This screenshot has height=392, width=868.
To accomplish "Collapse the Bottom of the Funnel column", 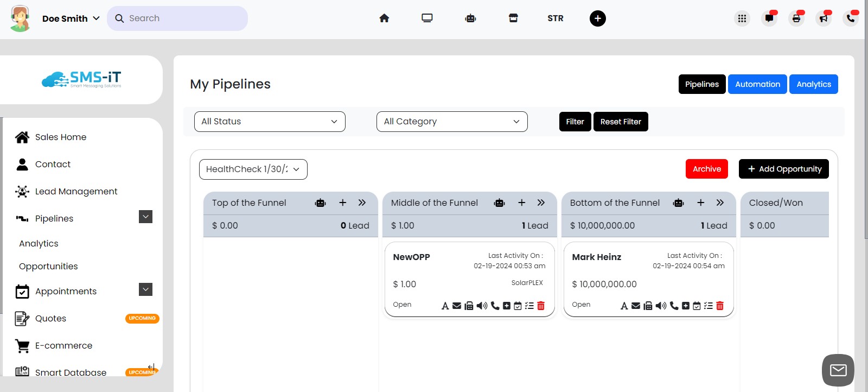I will pos(720,203).
